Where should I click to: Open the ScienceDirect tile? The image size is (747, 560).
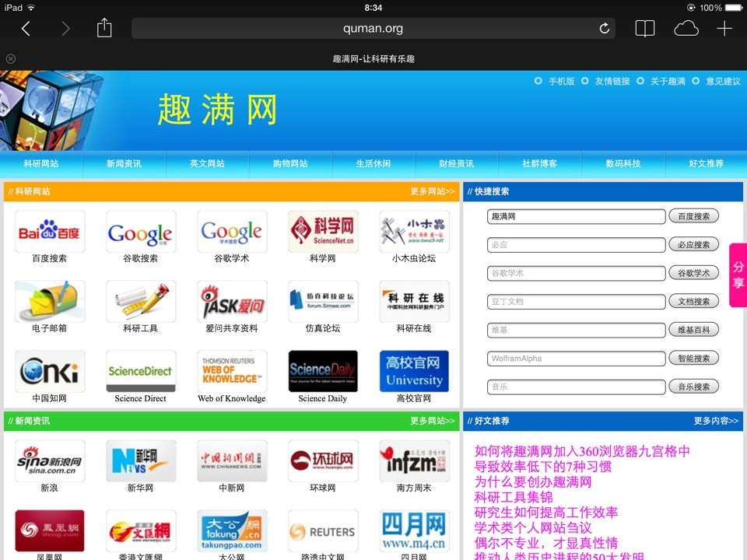(x=141, y=372)
